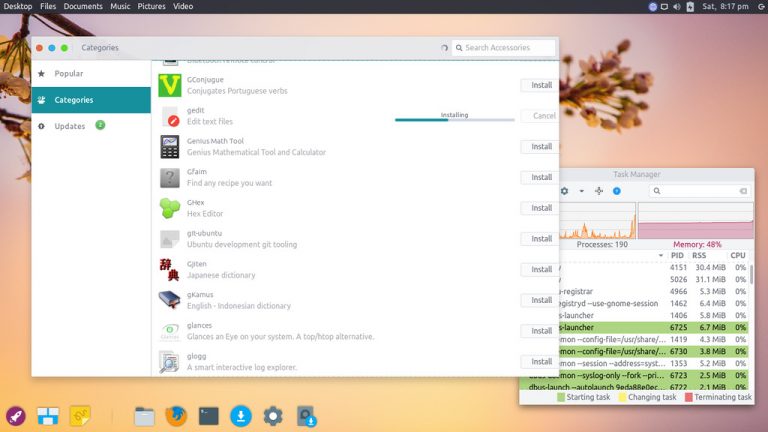Viewport: 768px width, 432px height.
Task: Cancel the gedit installation
Action: coord(539,116)
